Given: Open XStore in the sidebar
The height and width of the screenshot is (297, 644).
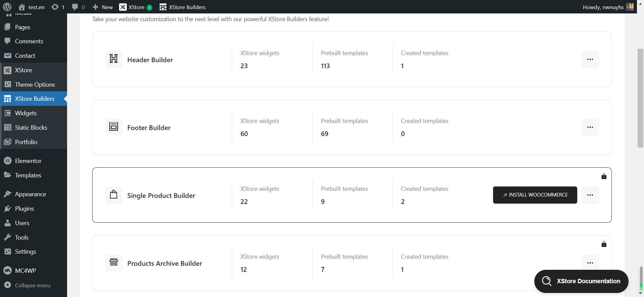Looking at the screenshot, I should coord(34,70).
